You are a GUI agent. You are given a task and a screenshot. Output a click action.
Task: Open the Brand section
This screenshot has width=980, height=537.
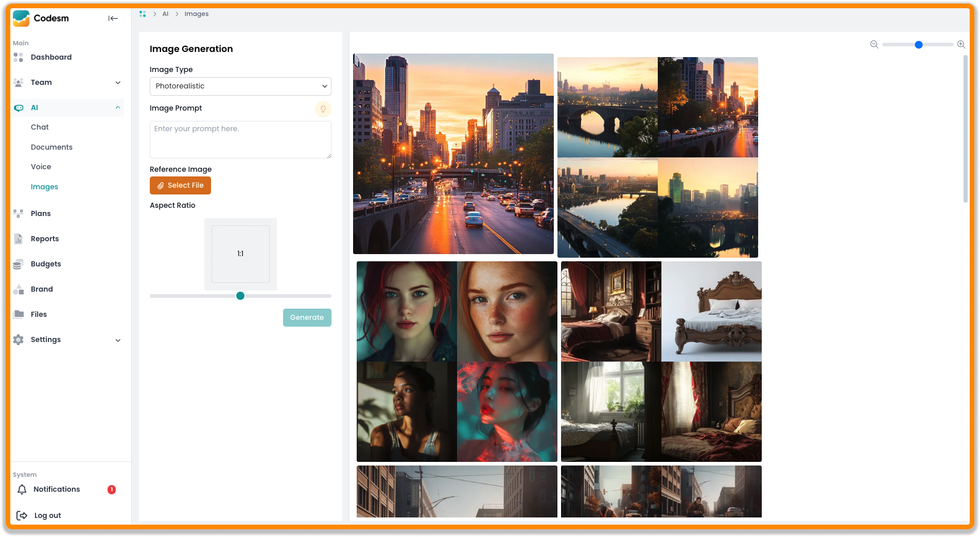pos(41,289)
